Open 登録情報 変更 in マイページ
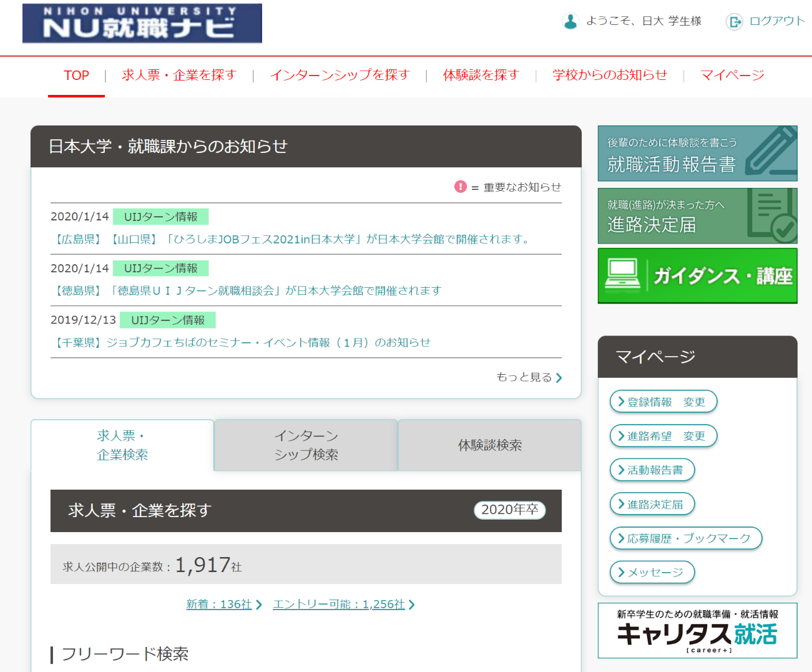The image size is (812, 672). pos(663,402)
